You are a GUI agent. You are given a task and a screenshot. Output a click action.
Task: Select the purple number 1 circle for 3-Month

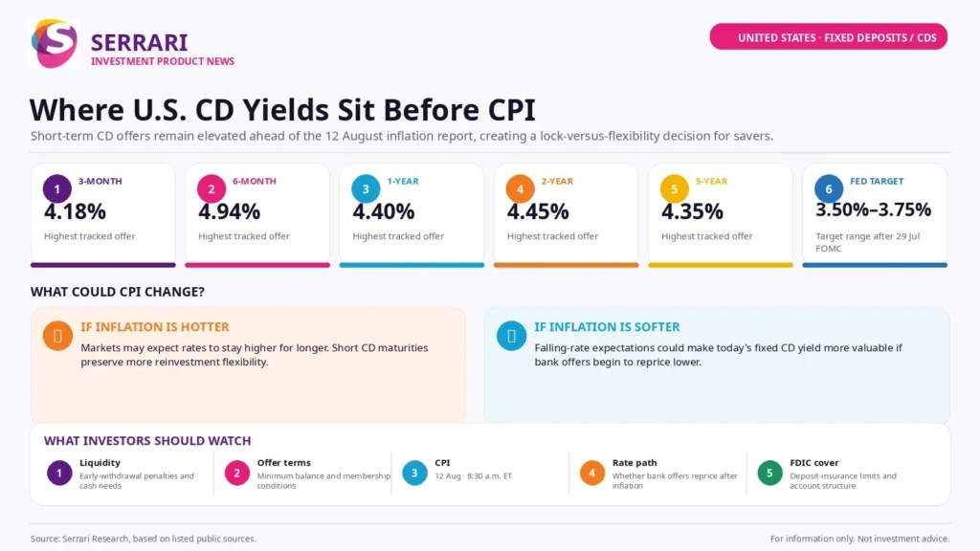56,188
